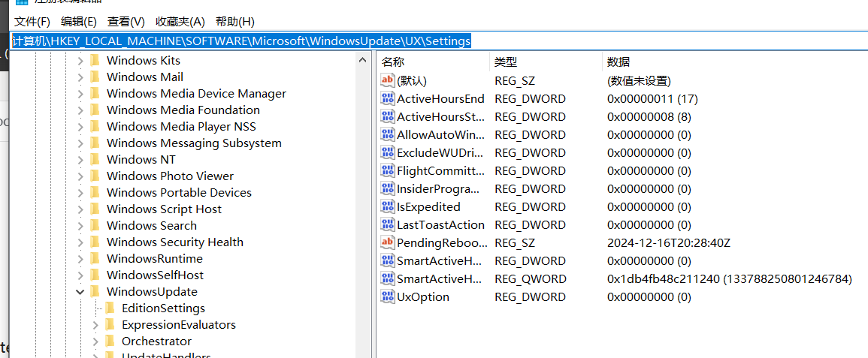Click the LastToastAction DWORD icon
Image resolution: width=868 pixels, height=358 pixels.
pos(388,225)
